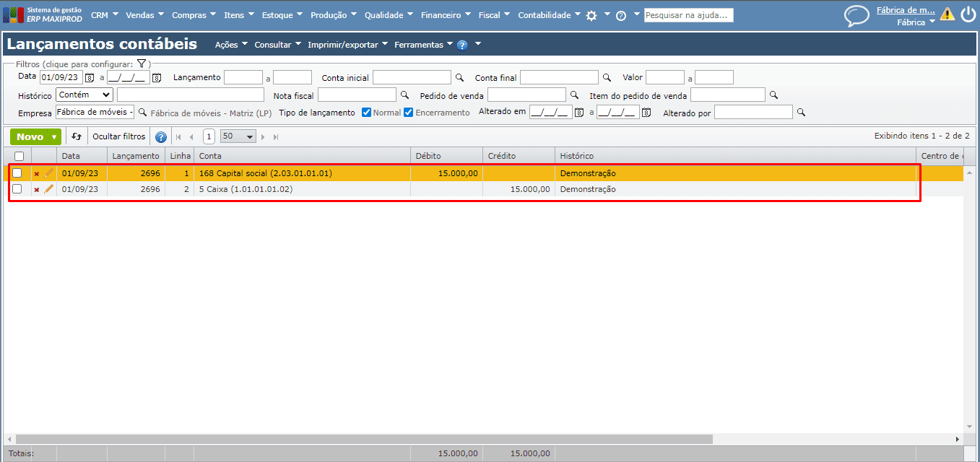Toggle the Normal checkbox
This screenshot has width=980, height=462.
(367, 112)
